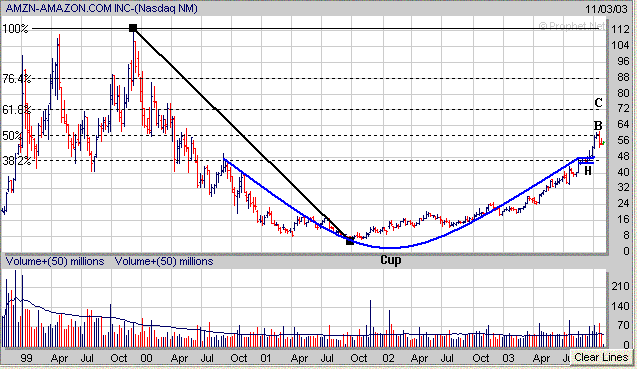Click the 210 volume axis value
The height and width of the screenshot is (369, 637).
[620, 287]
